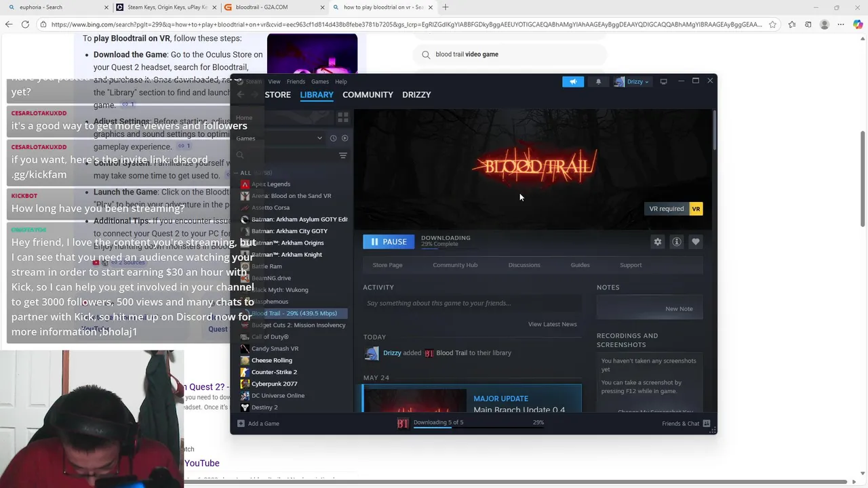Show Blood Trail game info icon

pos(676,241)
